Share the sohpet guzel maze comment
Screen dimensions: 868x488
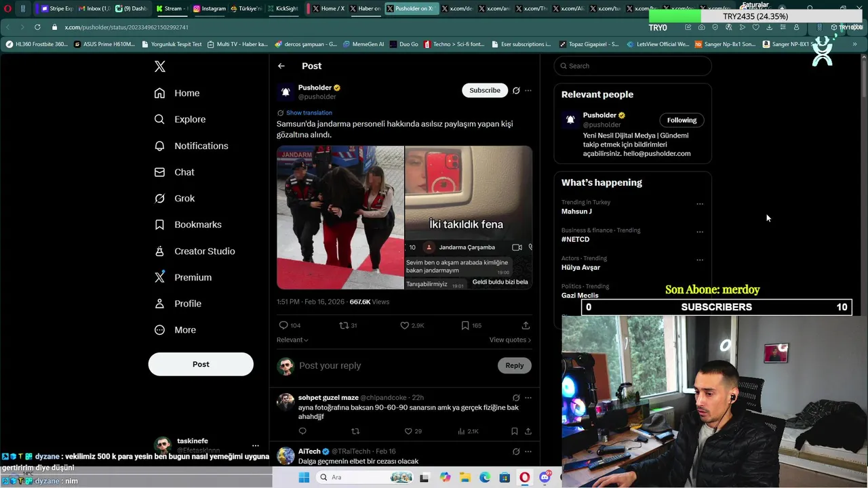[x=528, y=431]
